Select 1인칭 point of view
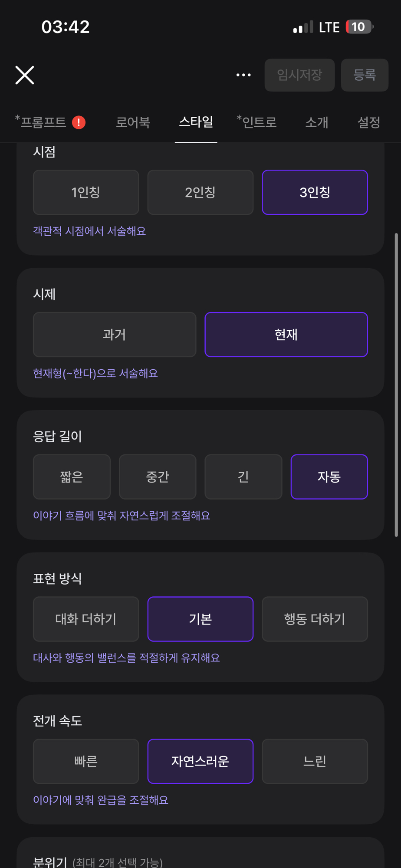The width and height of the screenshot is (401, 868). (x=86, y=192)
